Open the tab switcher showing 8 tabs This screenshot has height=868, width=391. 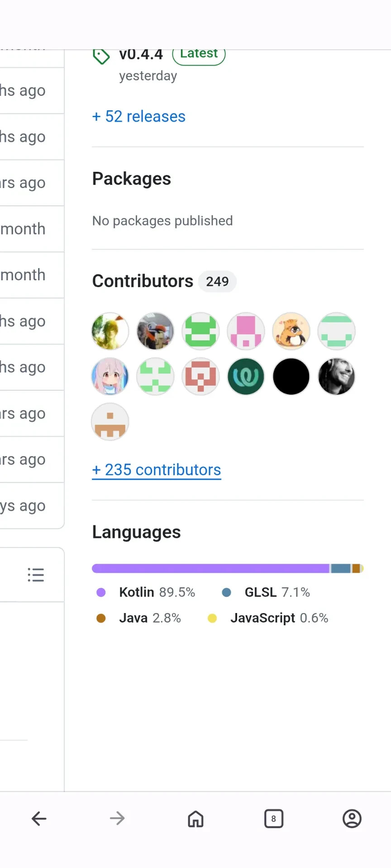tap(274, 818)
